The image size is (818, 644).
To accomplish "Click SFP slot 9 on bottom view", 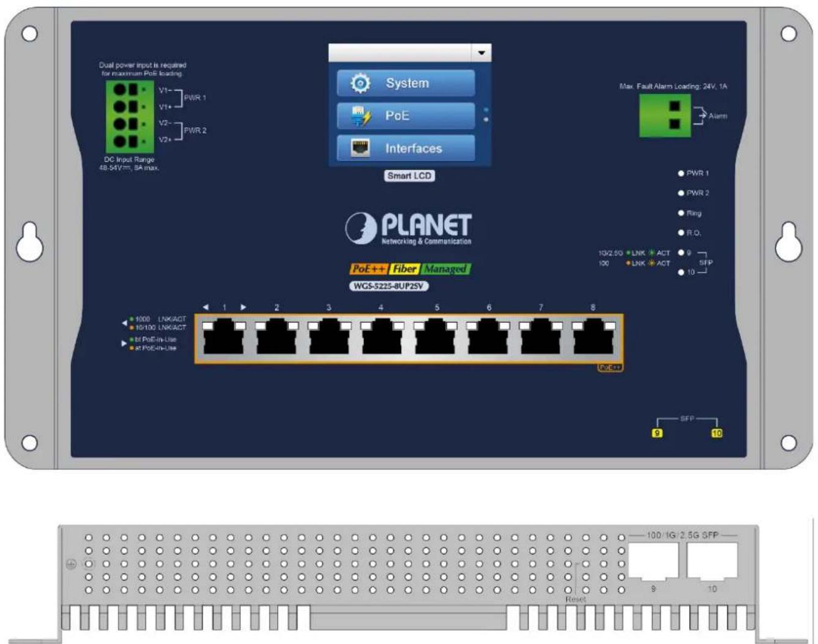I will pyautogui.click(x=653, y=561).
